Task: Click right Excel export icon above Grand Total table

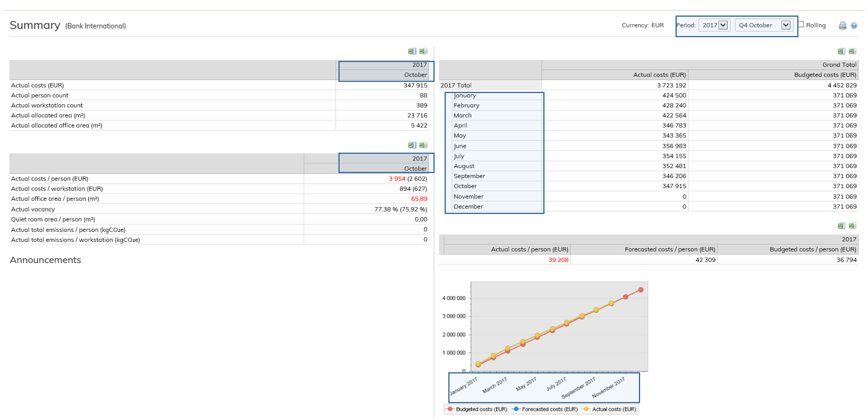Action: (x=852, y=51)
